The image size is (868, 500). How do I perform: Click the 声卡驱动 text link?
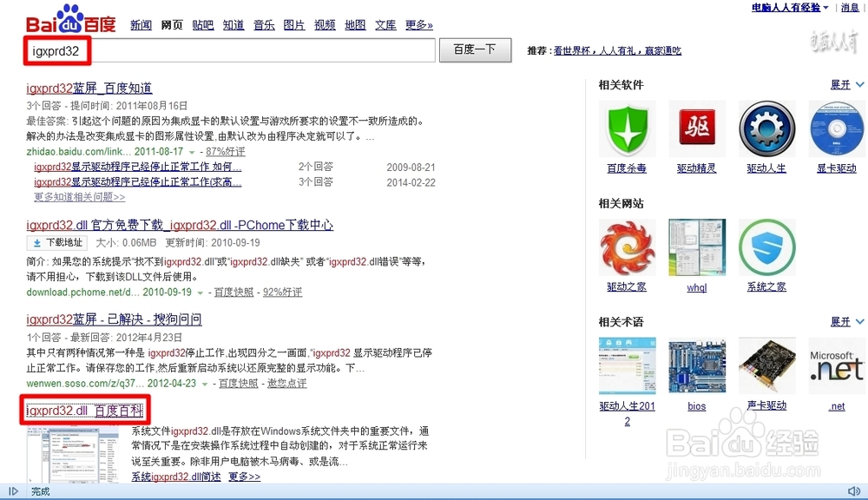pos(766,406)
